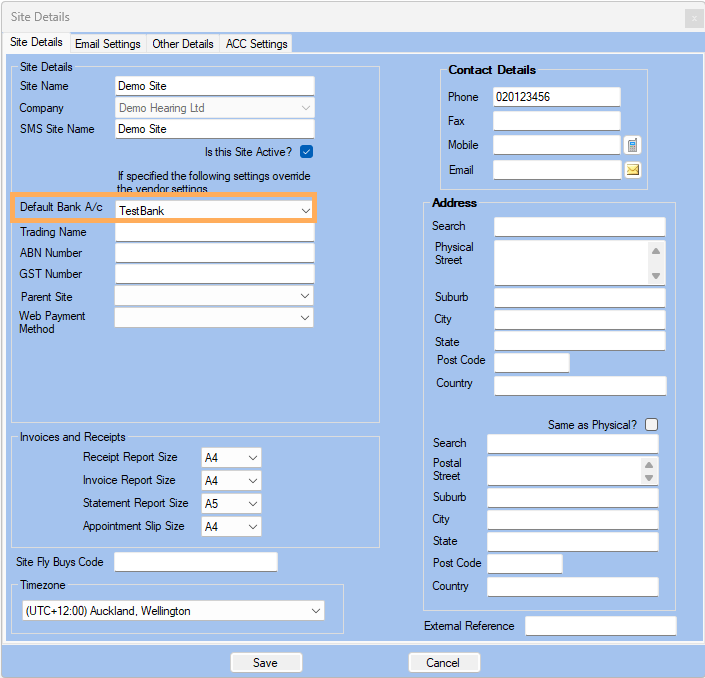Click the envelope icon beside Email field
705x678 pixels.
(x=632, y=170)
